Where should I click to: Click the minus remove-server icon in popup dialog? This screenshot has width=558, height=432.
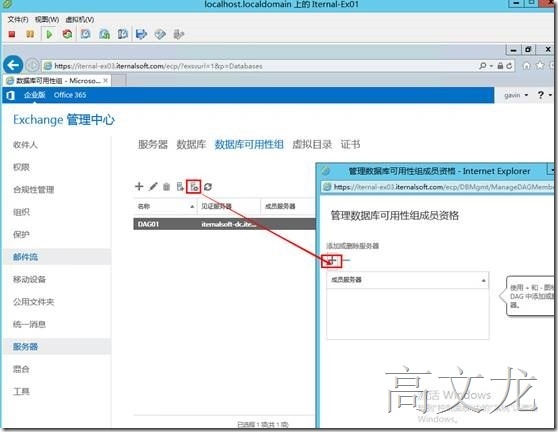click(x=346, y=260)
